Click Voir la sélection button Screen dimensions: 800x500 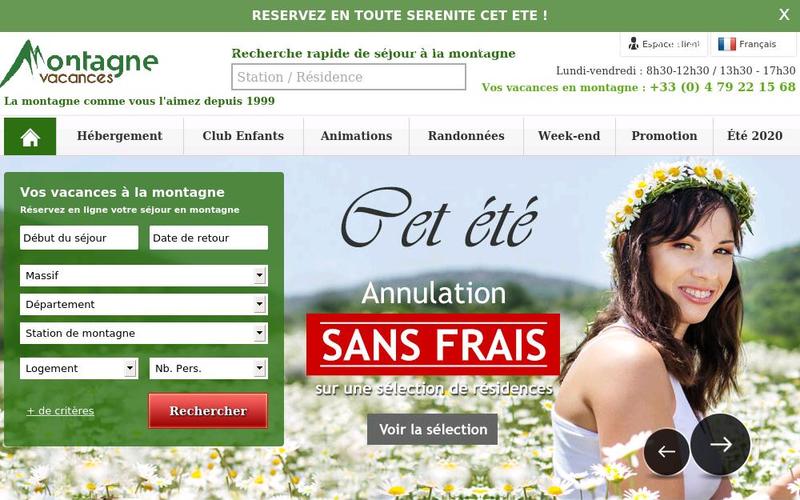click(433, 429)
